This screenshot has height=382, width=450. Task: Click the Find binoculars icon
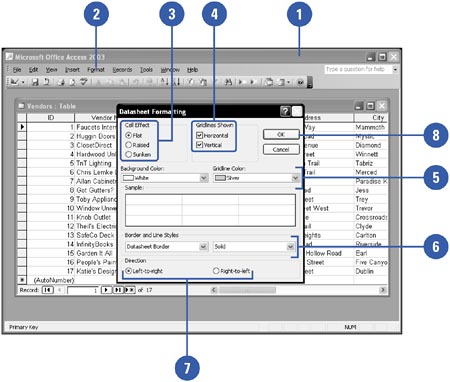(228, 82)
